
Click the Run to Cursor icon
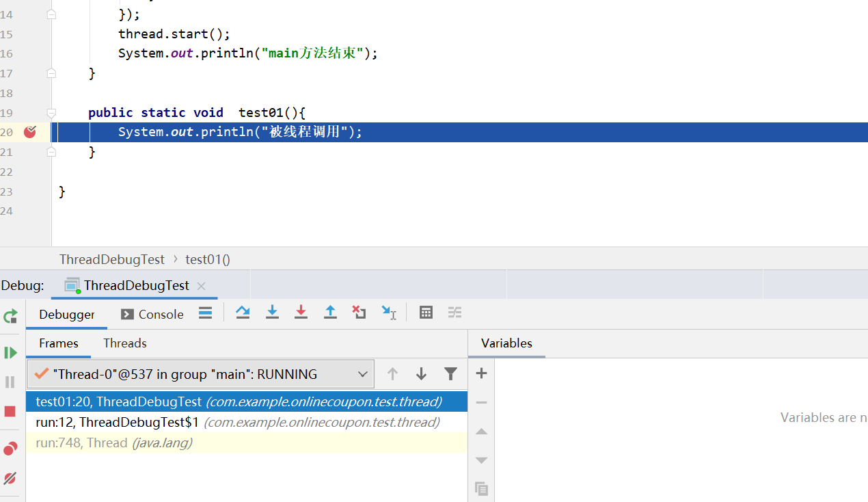point(388,313)
